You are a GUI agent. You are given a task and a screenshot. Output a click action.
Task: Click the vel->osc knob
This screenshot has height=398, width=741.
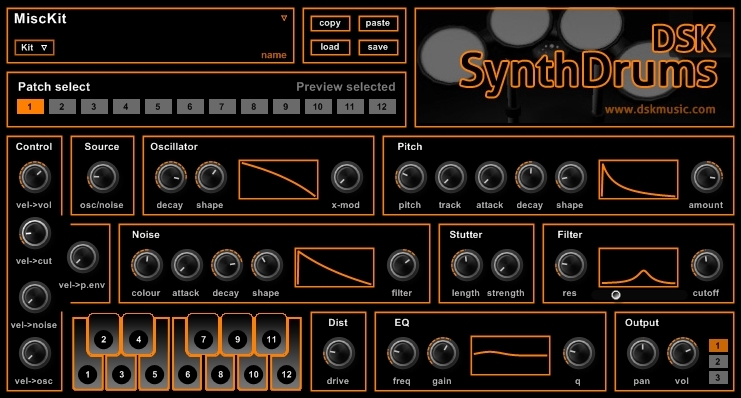click(34, 353)
